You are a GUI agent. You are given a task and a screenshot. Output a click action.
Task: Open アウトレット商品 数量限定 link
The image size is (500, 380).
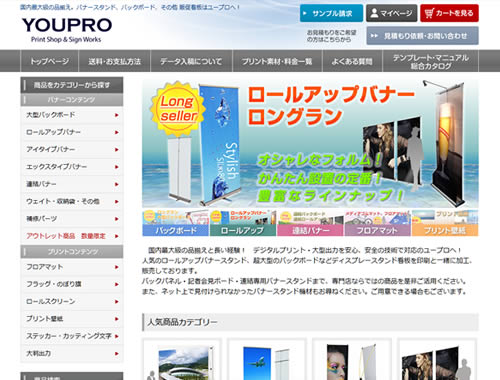click(x=72, y=236)
